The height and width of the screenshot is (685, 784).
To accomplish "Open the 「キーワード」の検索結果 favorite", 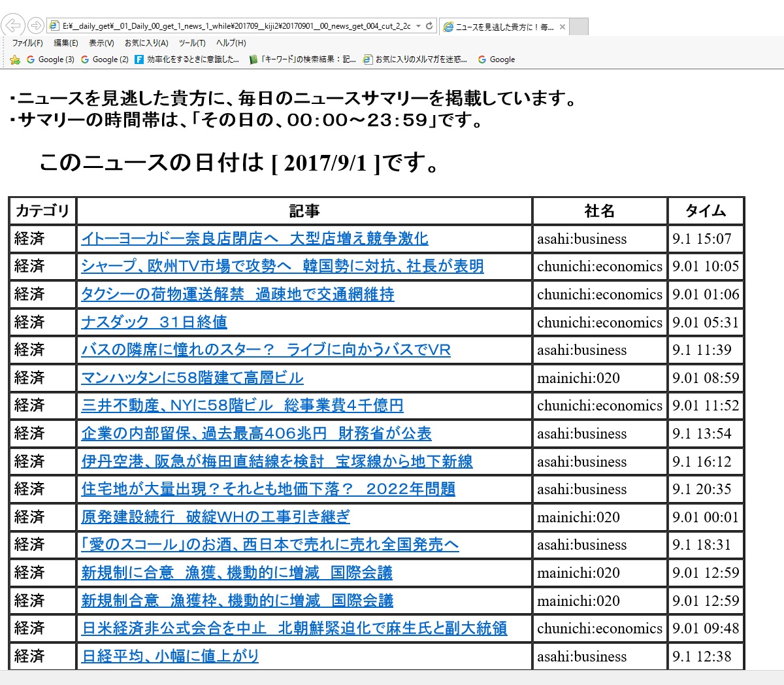I will (302, 59).
